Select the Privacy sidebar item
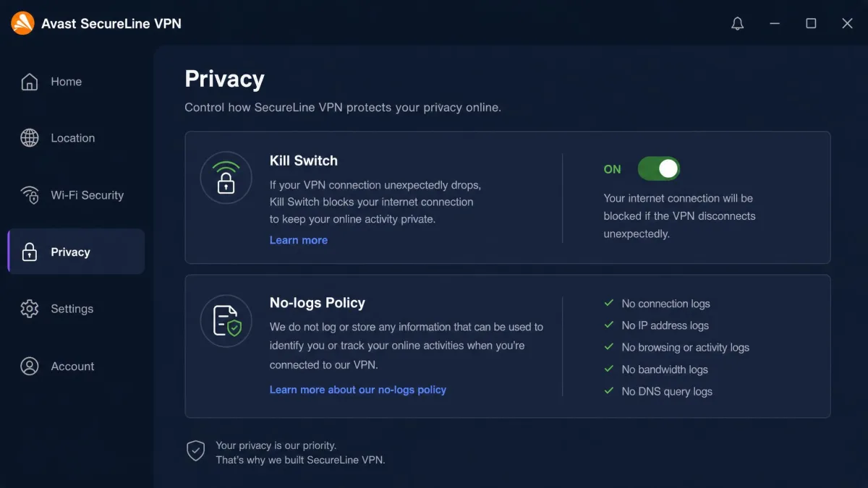This screenshot has width=868, height=488. (76, 252)
